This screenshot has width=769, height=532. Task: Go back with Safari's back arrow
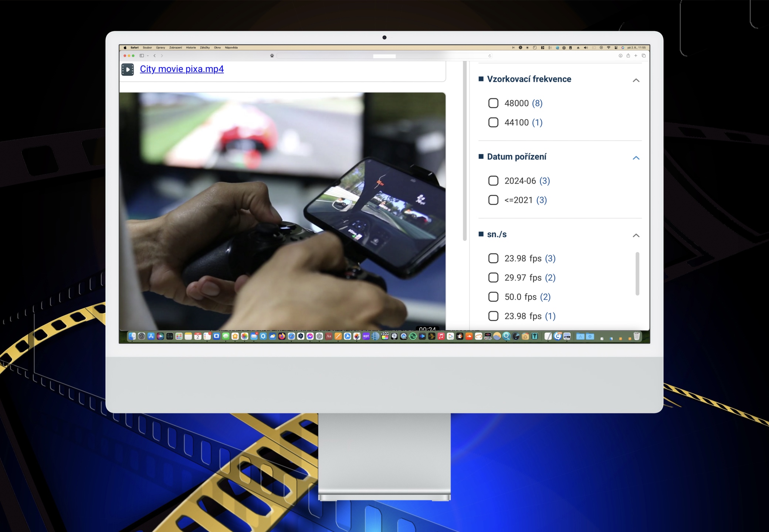coord(155,56)
